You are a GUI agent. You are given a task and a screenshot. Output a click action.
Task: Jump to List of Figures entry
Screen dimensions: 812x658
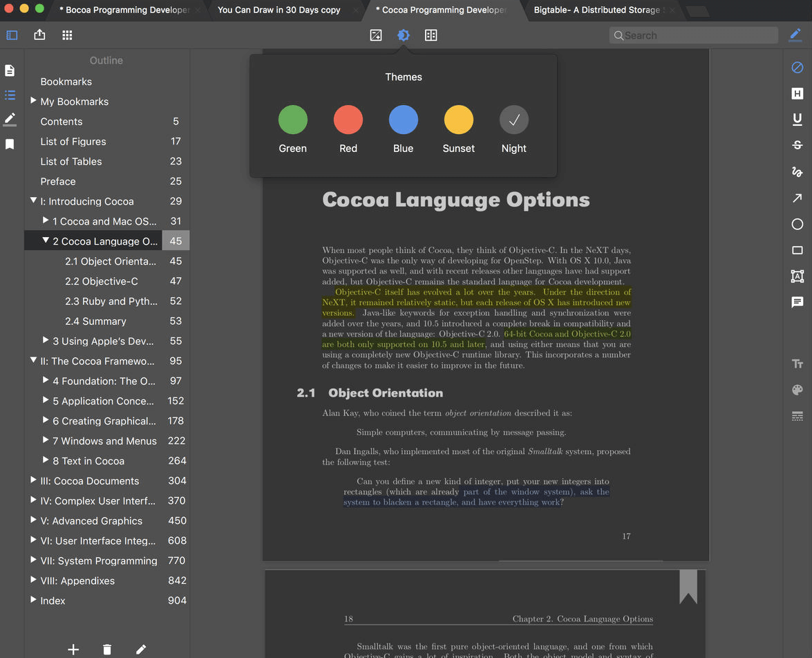(106, 142)
